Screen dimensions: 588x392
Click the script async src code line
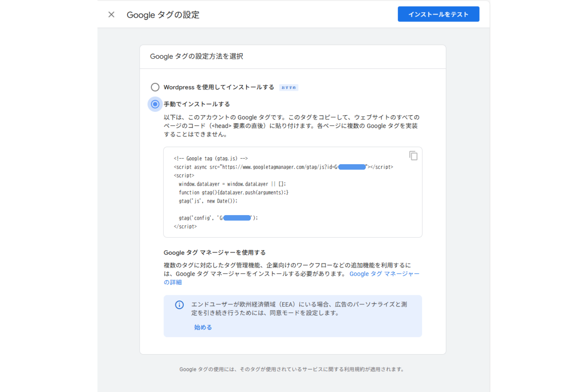tap(283, 167)
